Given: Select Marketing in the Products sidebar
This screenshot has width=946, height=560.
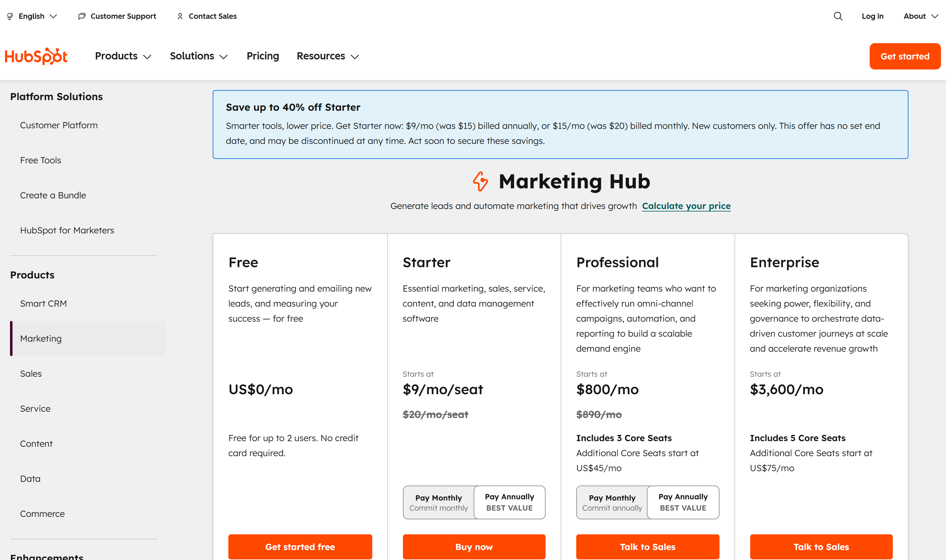Looking at the screenshot, I should coord(41,339).
